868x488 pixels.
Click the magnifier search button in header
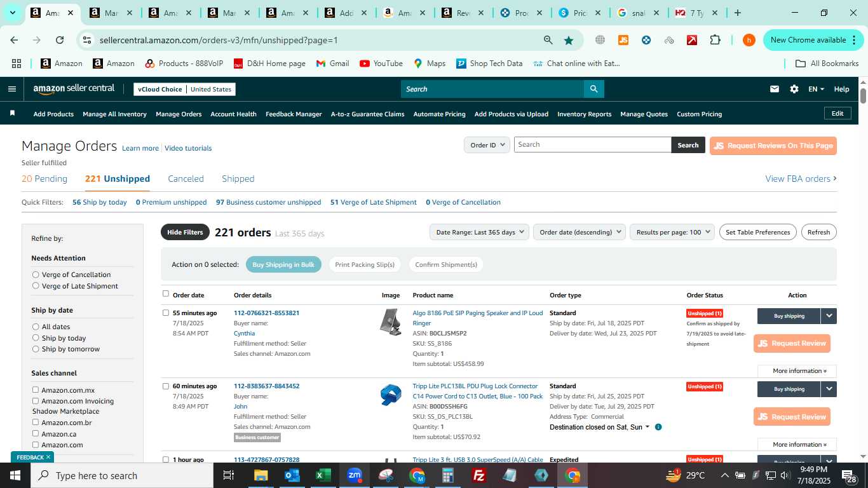pyautogui.click(x=593, y=89)
